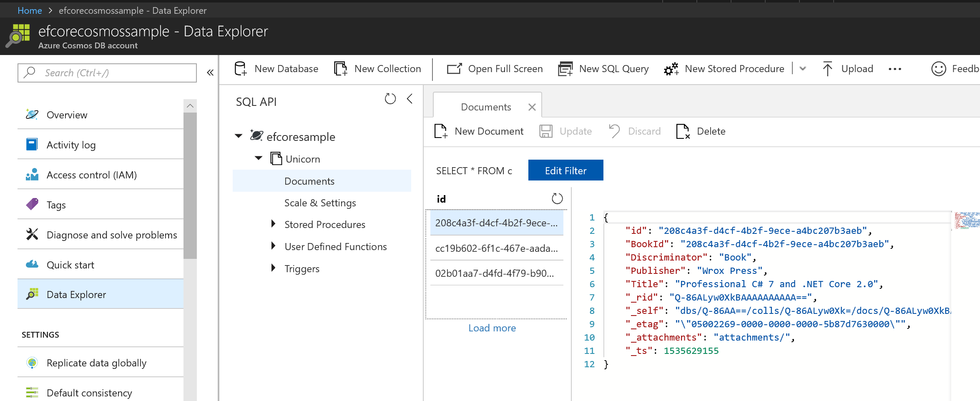Click the JSON editor minimap thumbnail

[967, 220]
